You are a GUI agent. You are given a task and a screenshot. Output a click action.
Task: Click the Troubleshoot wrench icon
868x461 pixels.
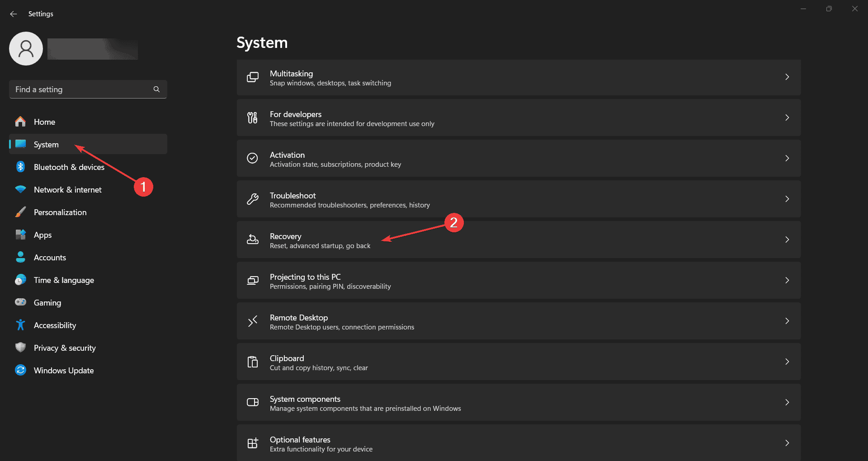pyautogui.click(x=253, y=199)
